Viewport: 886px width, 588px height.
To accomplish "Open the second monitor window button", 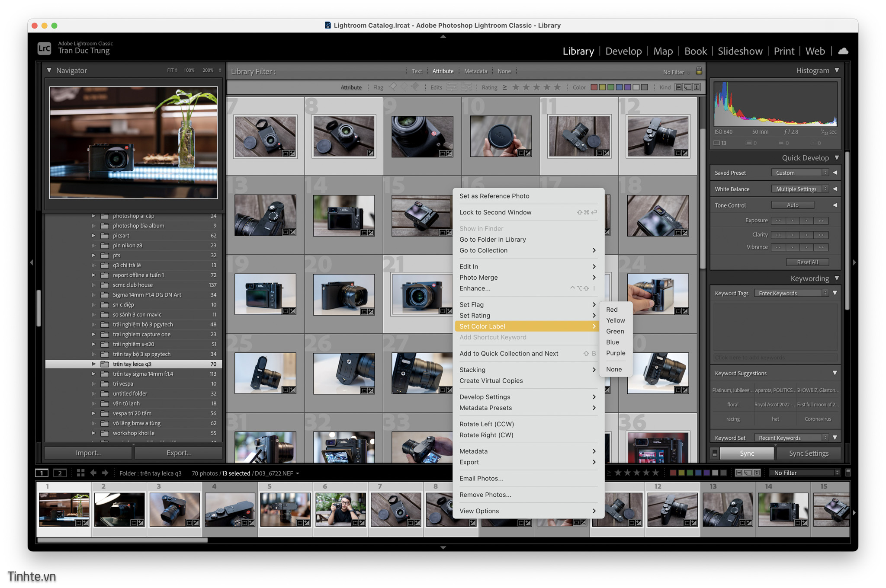I will tap(60, 473).
